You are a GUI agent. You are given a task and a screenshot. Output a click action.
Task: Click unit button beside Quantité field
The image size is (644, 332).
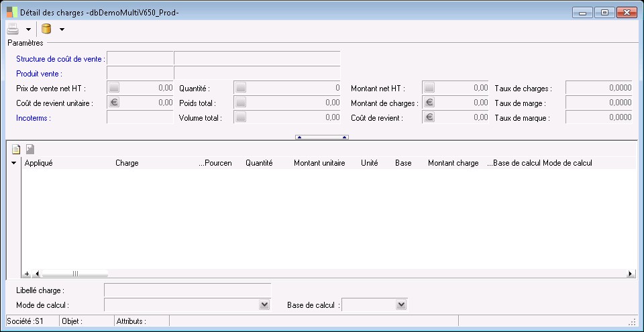click(x=241, y=87)
